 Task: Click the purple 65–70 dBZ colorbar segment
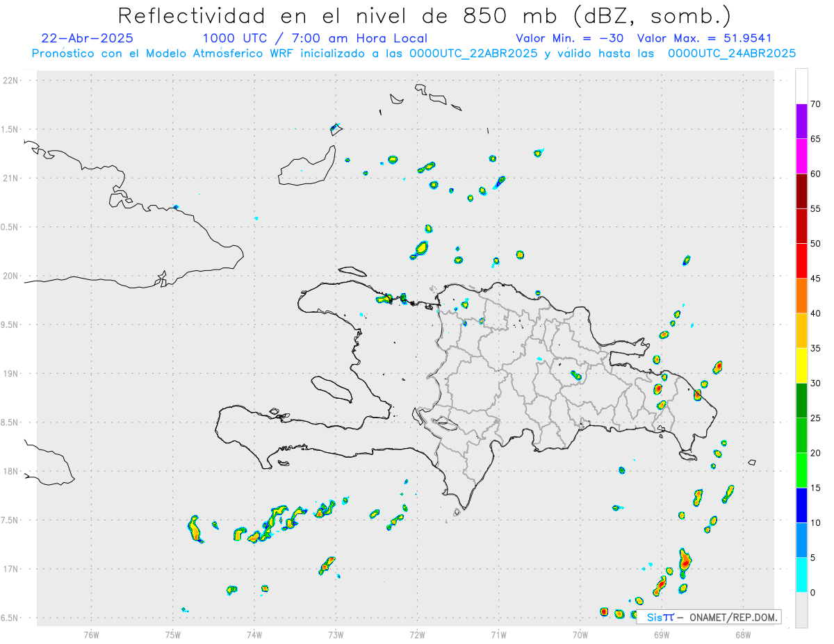(801, 122)
